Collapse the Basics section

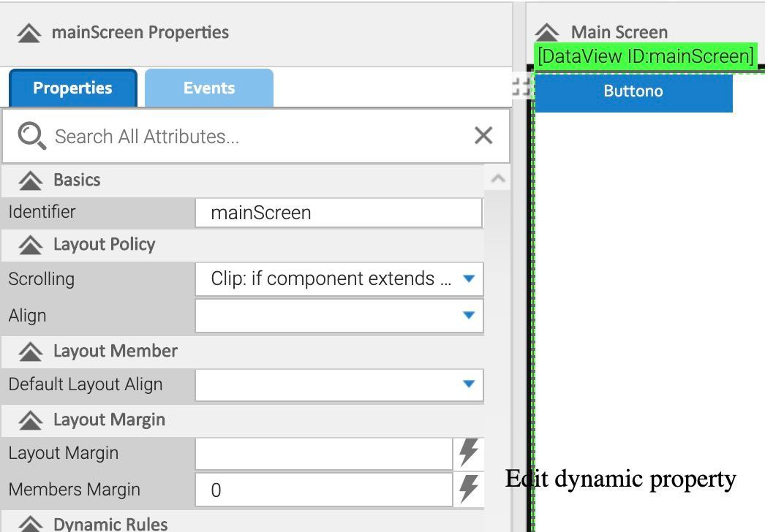coord(31,180)
